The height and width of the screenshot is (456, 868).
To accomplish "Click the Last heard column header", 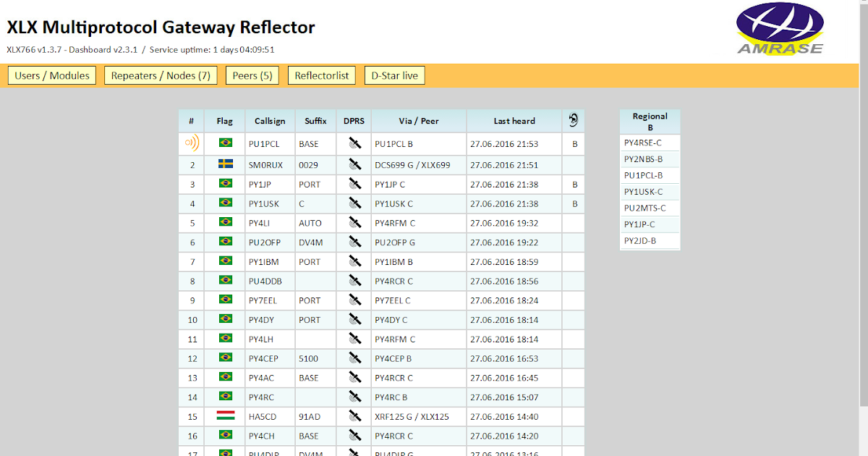I will 514,120.
